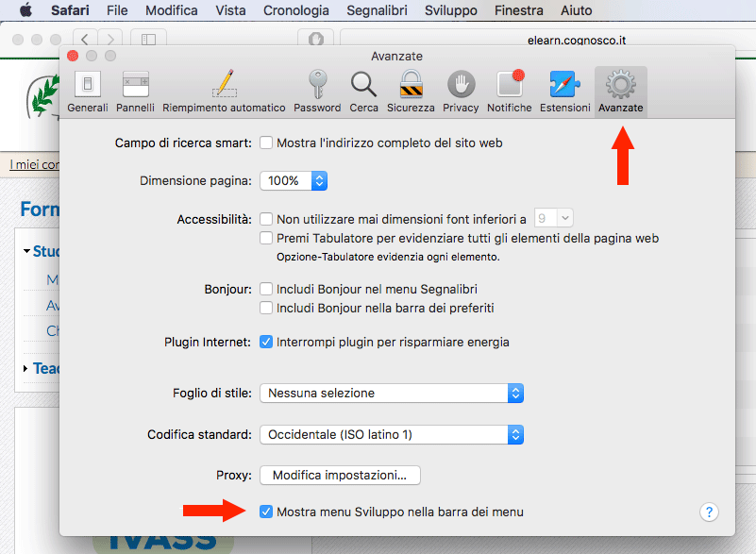This screenshot has width=756, height=554.
Task: Click the I miei cor link in webpage
Action: 34,164
